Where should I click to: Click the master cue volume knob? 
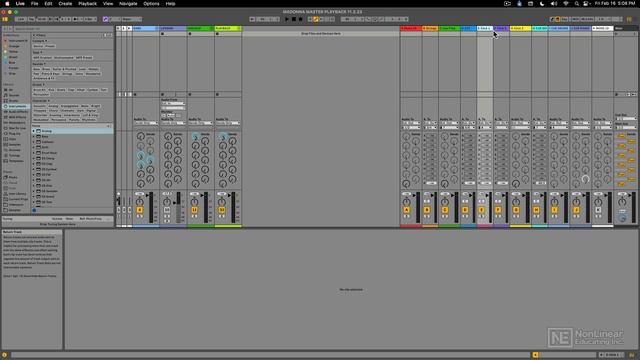pos(622,218)
